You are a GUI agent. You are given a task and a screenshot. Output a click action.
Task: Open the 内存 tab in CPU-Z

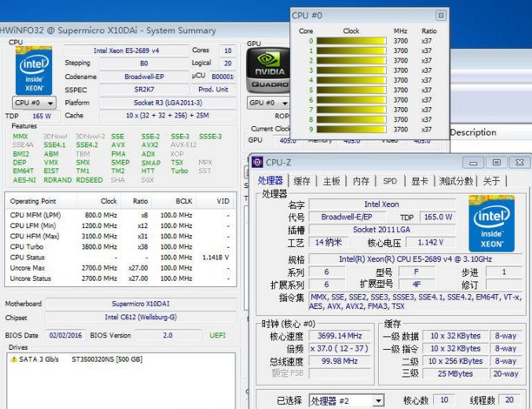tap(361, 181)
